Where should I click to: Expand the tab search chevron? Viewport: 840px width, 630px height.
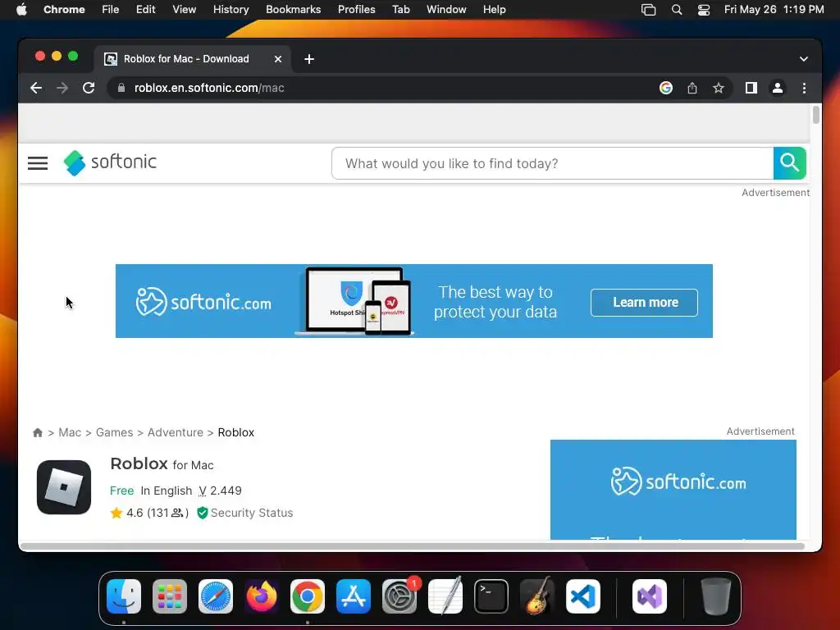click(x=804, y=59)
